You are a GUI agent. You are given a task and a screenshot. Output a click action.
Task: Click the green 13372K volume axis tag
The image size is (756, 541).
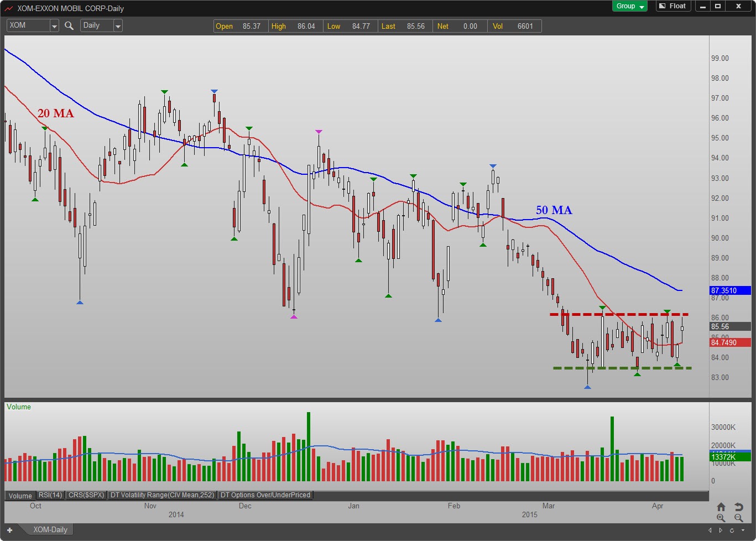[730, 457]
